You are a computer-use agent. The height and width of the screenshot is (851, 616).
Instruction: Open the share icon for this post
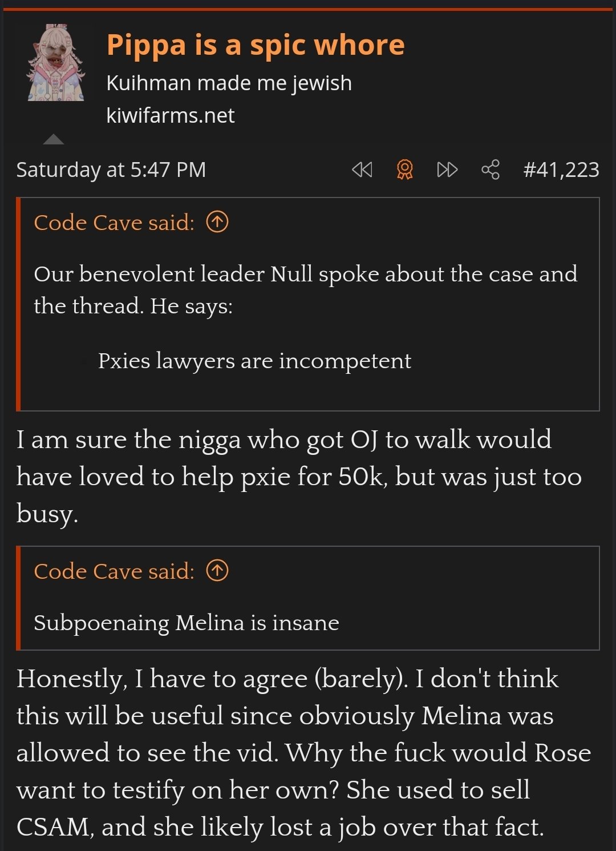coord(491,170)
